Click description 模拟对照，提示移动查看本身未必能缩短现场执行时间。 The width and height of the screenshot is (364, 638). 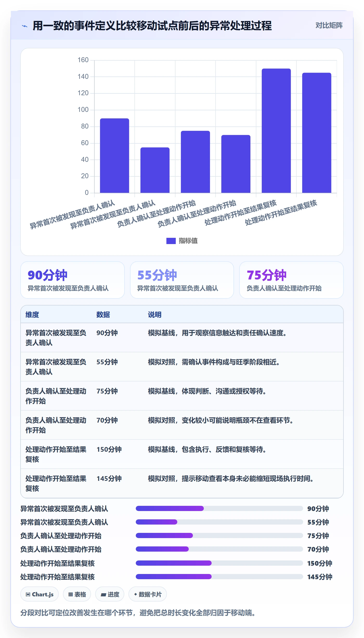pyautogui.click(x=231, y=479)
